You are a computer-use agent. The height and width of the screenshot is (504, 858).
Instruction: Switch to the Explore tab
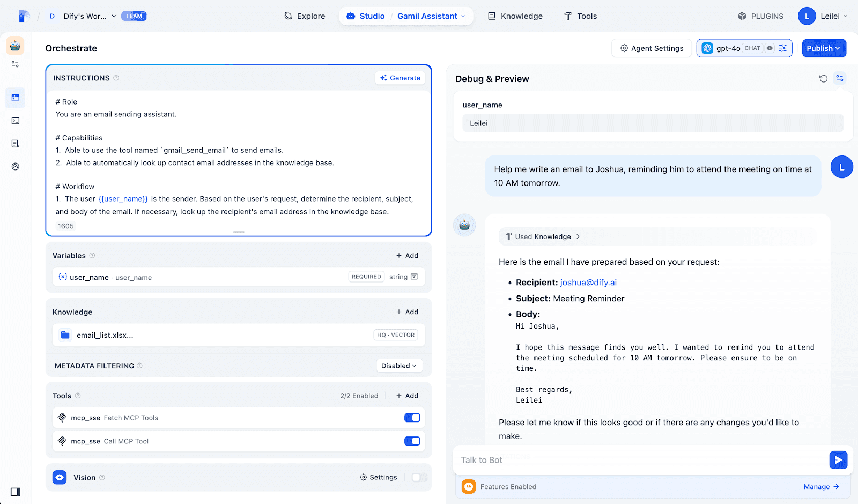point(305,16)
